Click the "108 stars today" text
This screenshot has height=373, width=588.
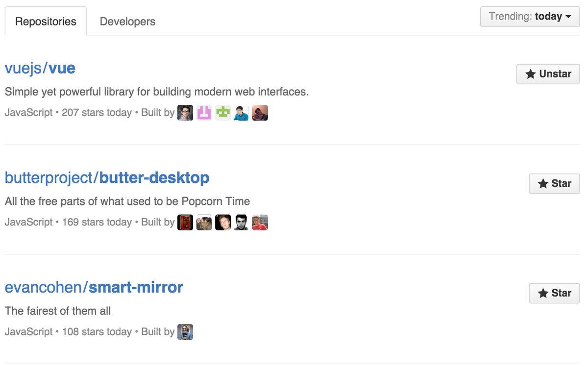click(97, 332)
